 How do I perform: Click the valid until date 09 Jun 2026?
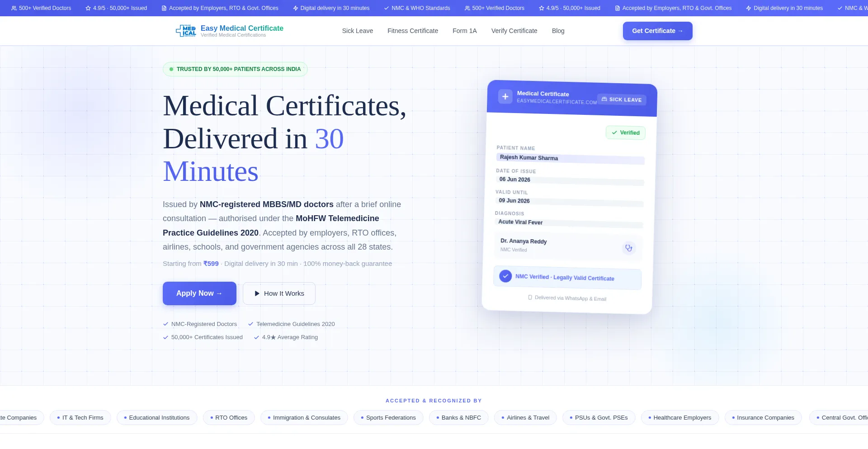coord(514,201)
